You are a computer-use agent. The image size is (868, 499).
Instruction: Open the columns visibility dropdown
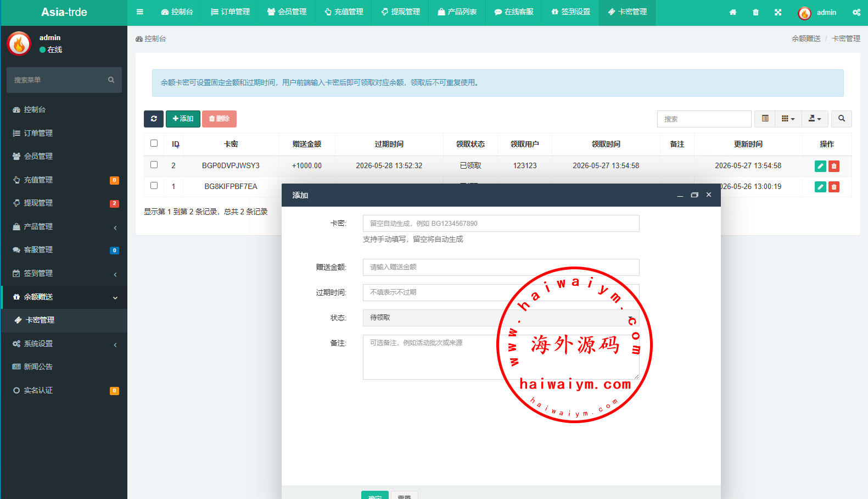(788, 119)
